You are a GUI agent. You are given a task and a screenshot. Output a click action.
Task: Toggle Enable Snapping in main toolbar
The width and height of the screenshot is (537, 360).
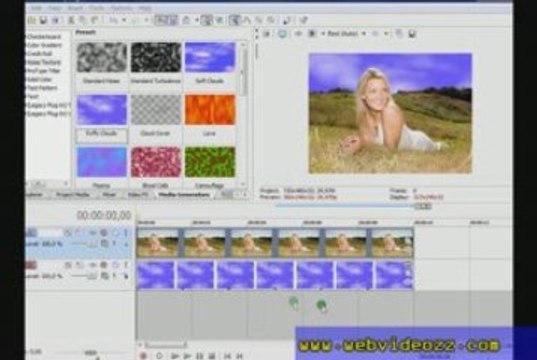coord(160,21)
